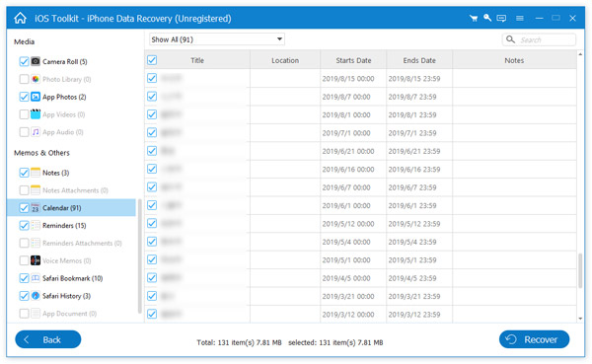Click the Reminders list icon
Viewport: 592px width, 364px height.
[x=36, y=226]
